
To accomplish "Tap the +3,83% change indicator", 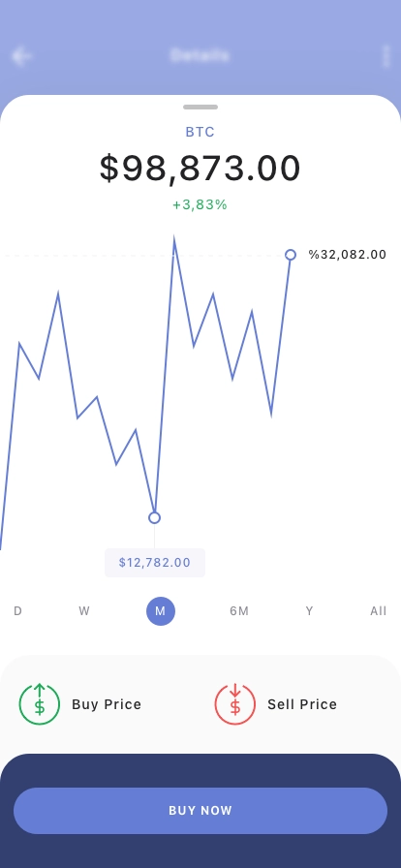I will [200, 204].
